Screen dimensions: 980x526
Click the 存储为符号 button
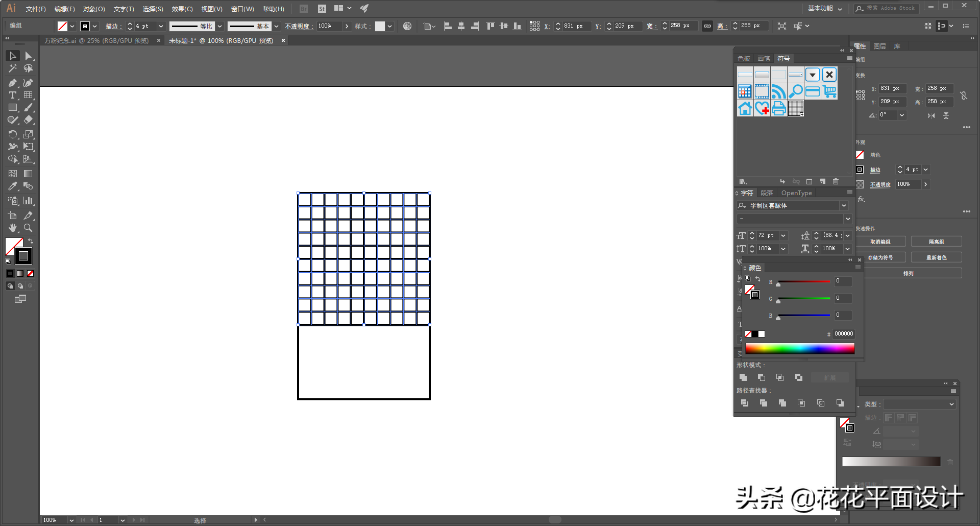(880, 257)
